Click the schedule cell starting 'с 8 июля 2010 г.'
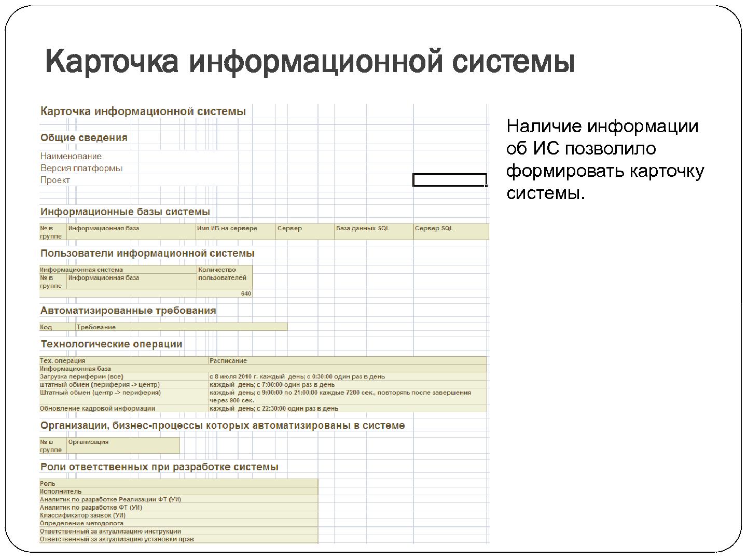 point(347,376)
